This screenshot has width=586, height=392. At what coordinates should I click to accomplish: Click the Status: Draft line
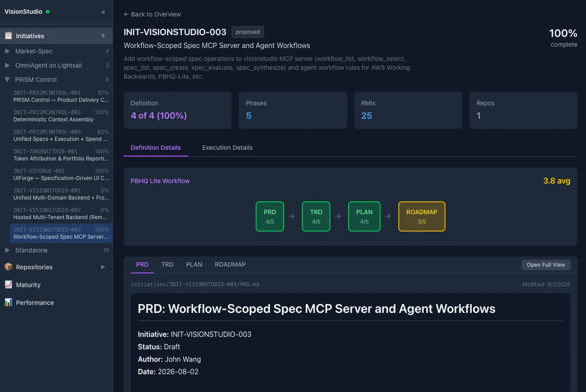point(159,347)
